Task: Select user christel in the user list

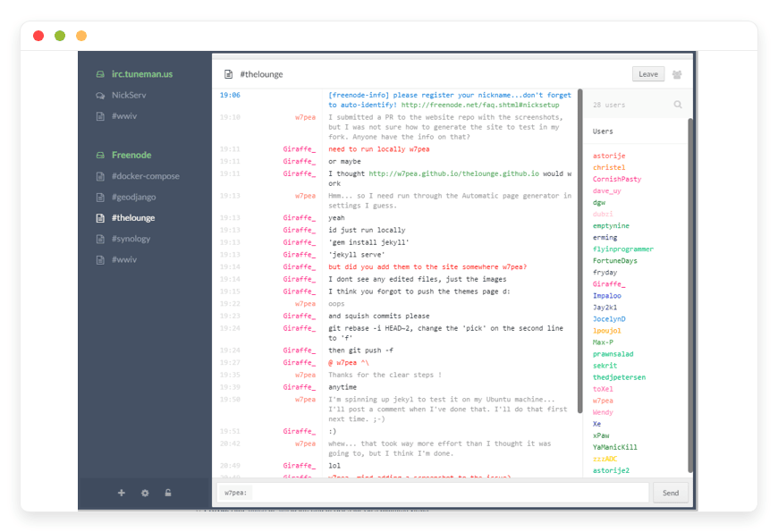Action: click(x=609, y=168)
